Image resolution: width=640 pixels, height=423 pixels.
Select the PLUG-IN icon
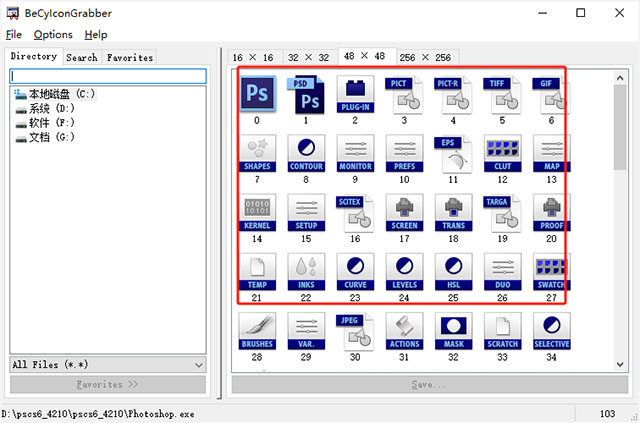355,95
